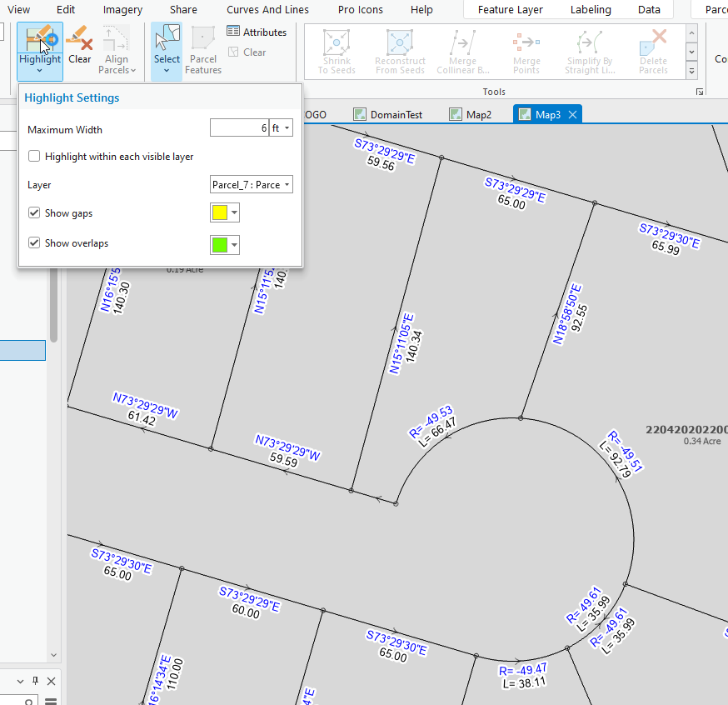This screenshot has height=705, width=728.
Task: Toggle the Show overlaps checkbox
Action: click(33, 242)
